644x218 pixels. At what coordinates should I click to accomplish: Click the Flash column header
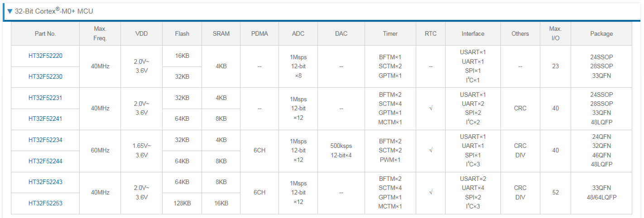click(x=182, y=33)
